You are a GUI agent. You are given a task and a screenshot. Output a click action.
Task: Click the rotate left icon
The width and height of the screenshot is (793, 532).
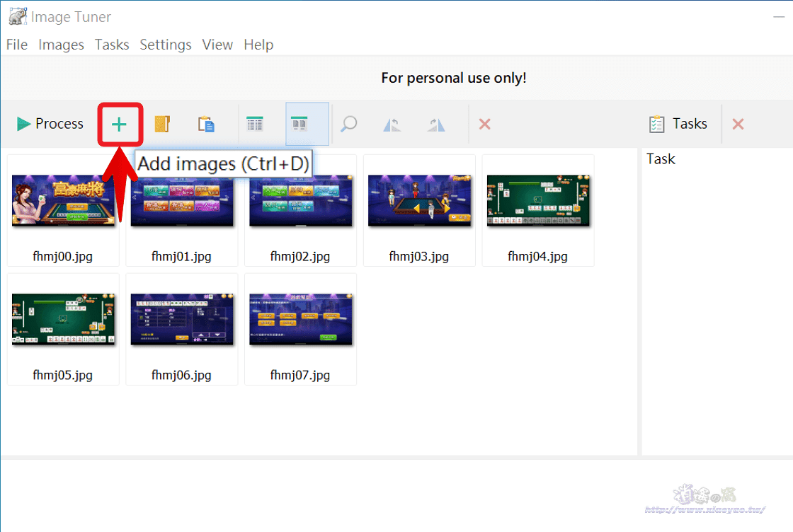(392, 125)
